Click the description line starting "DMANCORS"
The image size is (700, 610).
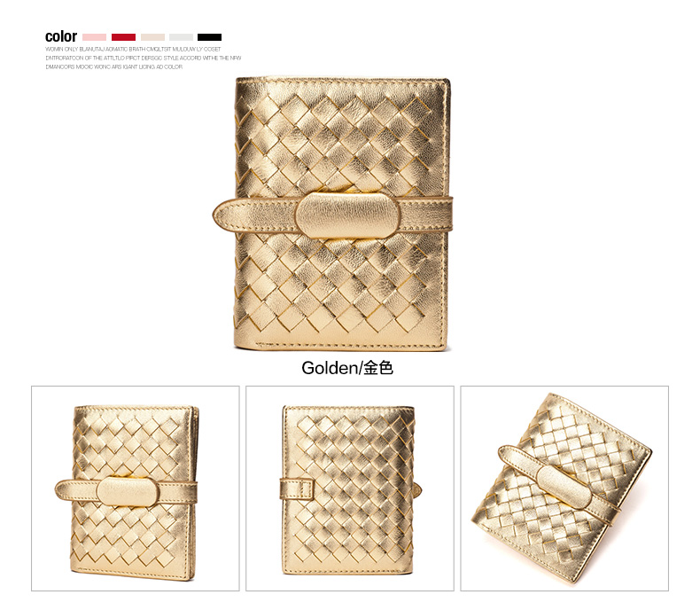tap(113, 67)
